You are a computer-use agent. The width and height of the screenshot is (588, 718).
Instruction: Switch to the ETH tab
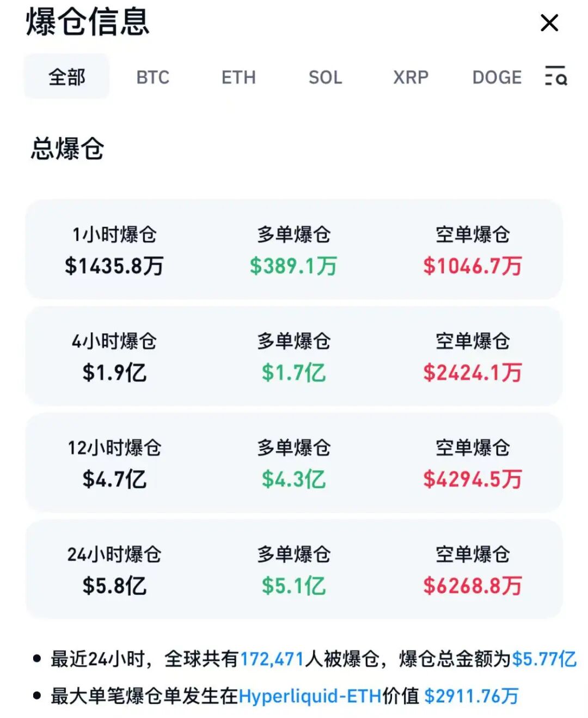tap(238, 77)
